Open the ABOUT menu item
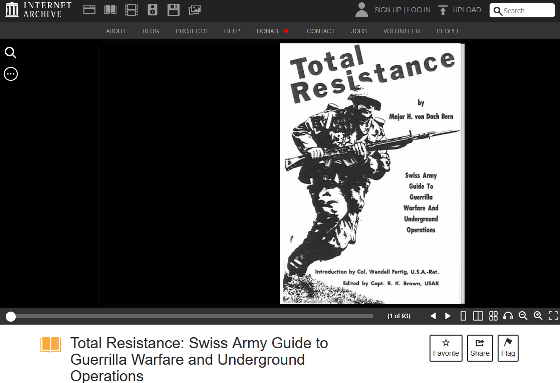 (115, 31)
